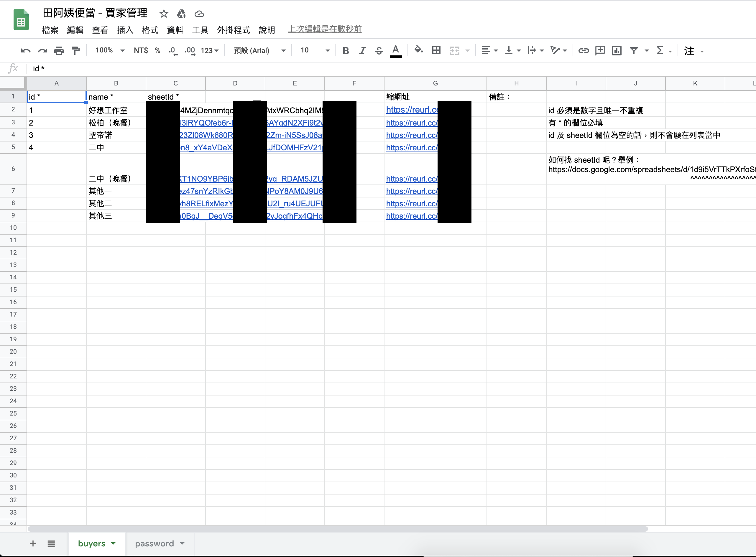Image resolution: width=756 pixels, height=557 pixels.
Task: Open the 外掛程式 menu
Action: (x=234, y=30)
